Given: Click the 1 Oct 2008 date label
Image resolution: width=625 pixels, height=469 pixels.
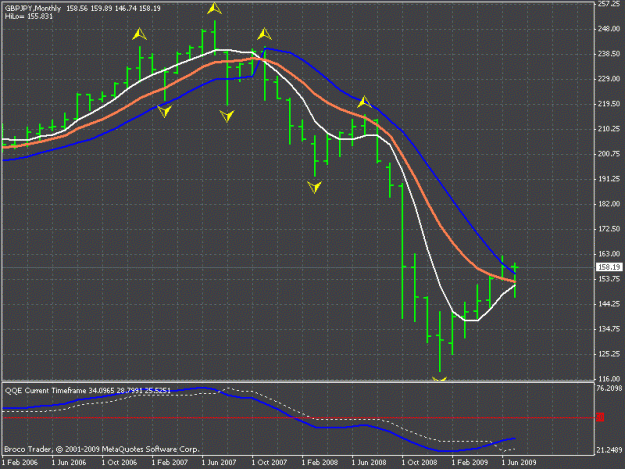Looking at the screenshot, I should (419, 462).
